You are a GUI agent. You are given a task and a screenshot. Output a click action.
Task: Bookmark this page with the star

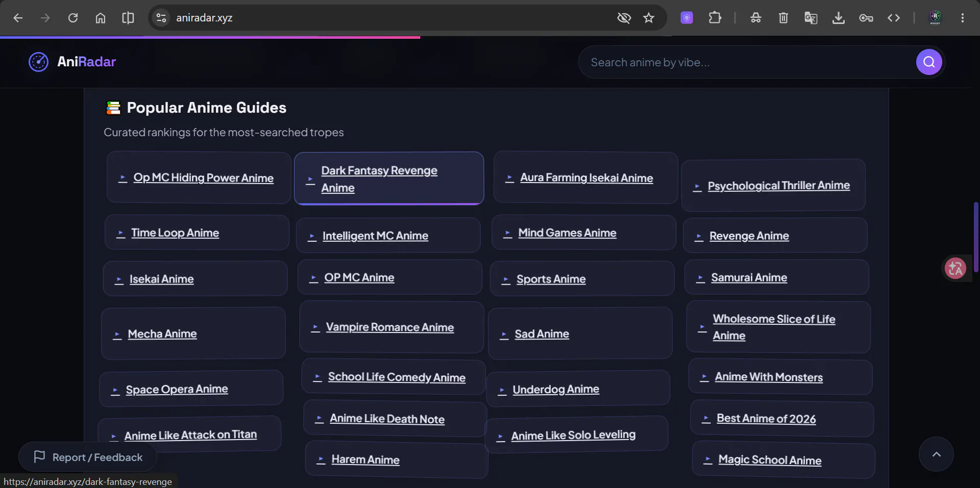pyautogui.click(x=649, y=18)
